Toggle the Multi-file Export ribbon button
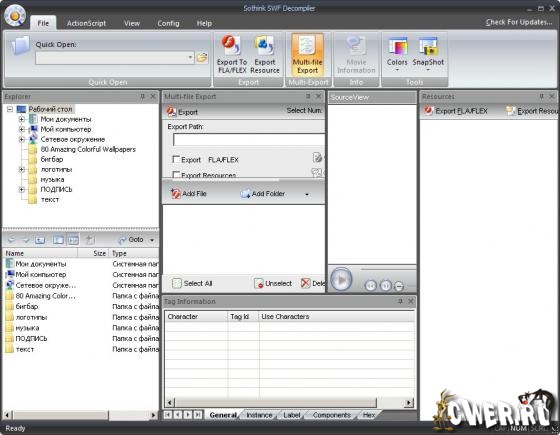Screen dimensions: 560x435 [x=307, y=54]
